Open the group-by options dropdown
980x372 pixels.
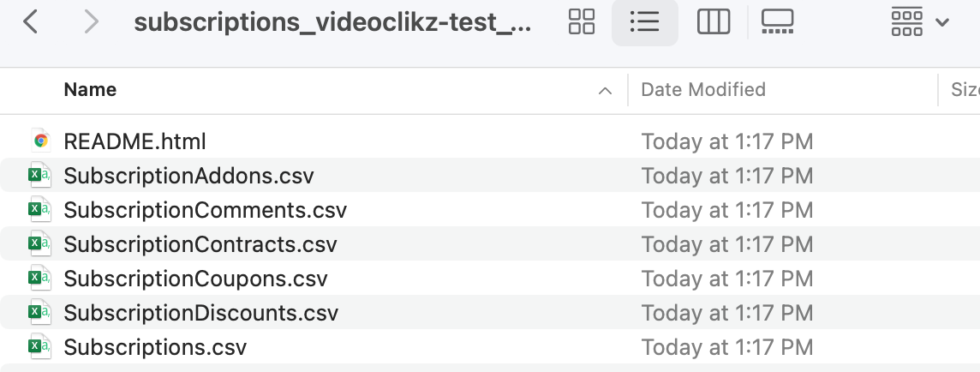tap(920, 22)
